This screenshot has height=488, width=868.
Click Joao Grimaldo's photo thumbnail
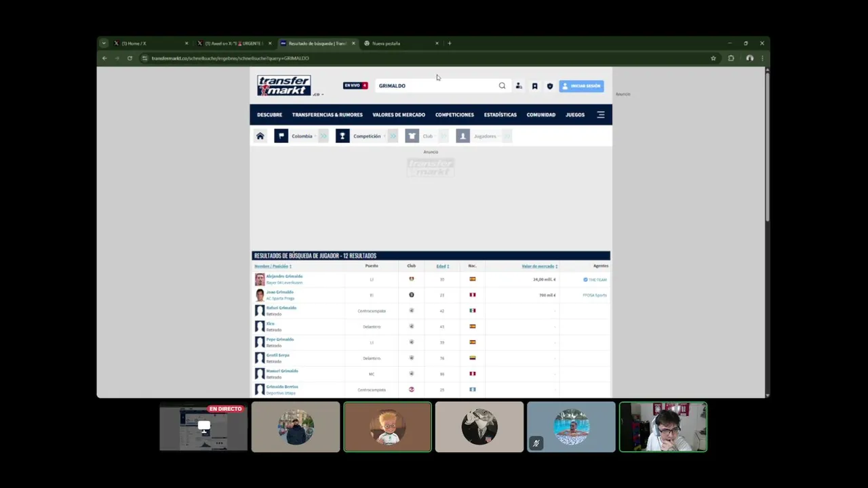coord(260,295)
